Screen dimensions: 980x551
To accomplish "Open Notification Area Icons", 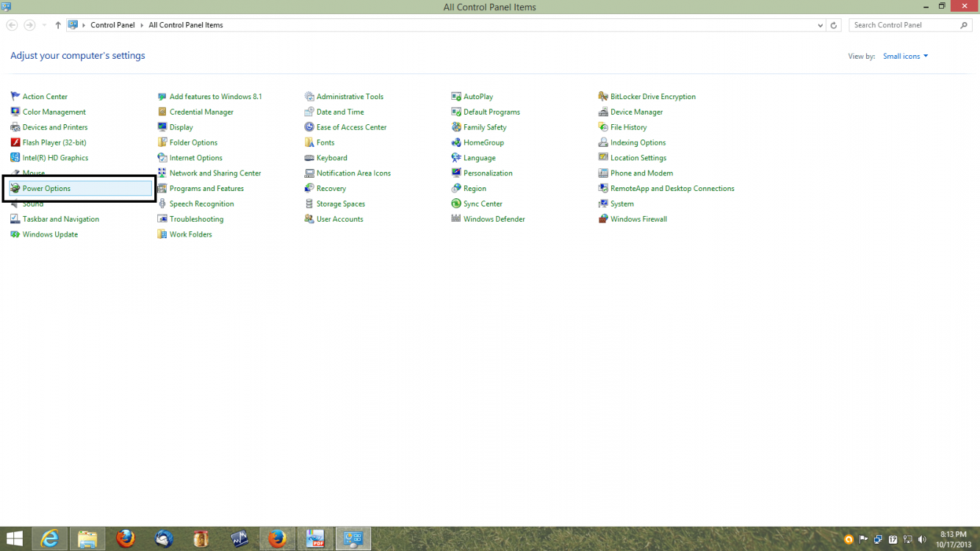I will pyautogui.click(x=353, y=173).
